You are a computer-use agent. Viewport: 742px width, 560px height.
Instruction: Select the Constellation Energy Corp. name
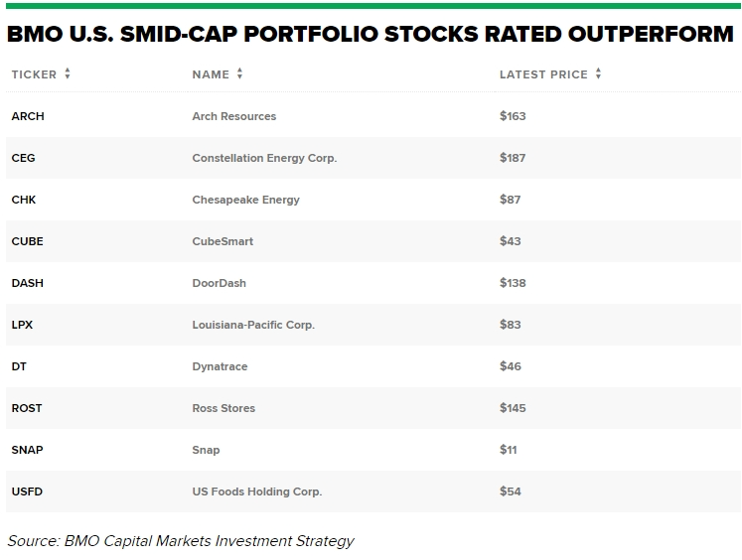264,158
